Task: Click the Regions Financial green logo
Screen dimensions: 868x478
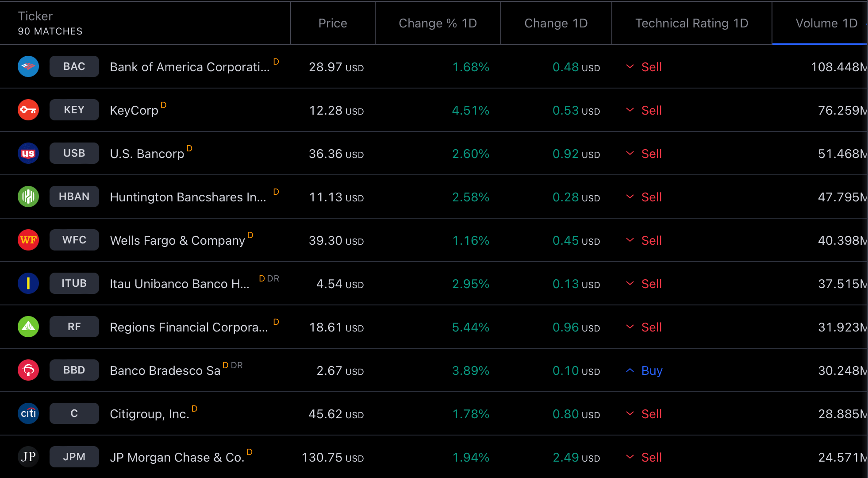Action: pos(28,327)
